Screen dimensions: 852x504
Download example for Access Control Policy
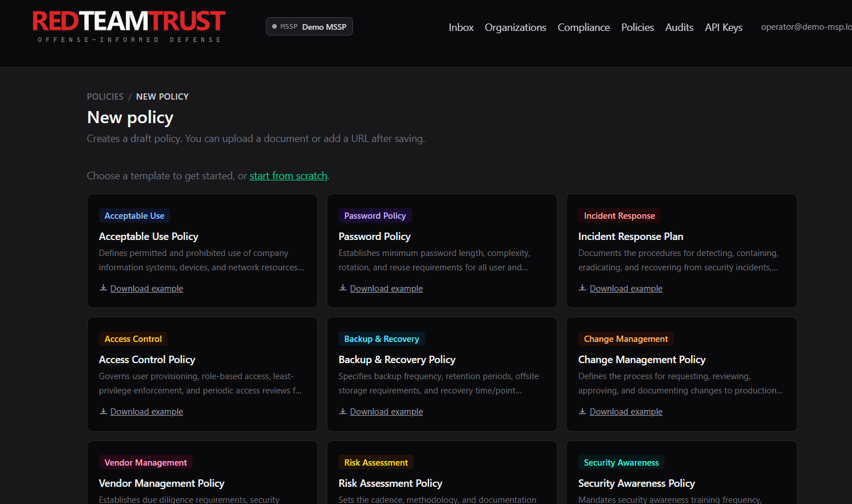(x=147, y=412)
